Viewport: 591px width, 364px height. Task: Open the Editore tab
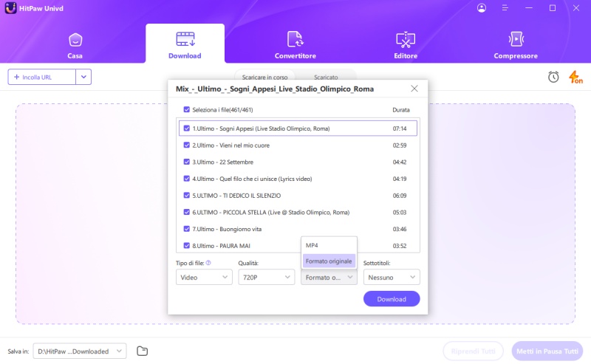(x=406, y=46)
